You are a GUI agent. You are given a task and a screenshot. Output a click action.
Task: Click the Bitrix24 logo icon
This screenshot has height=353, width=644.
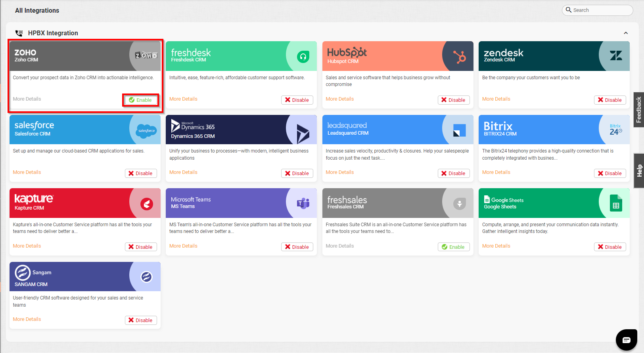click(616, 130)
